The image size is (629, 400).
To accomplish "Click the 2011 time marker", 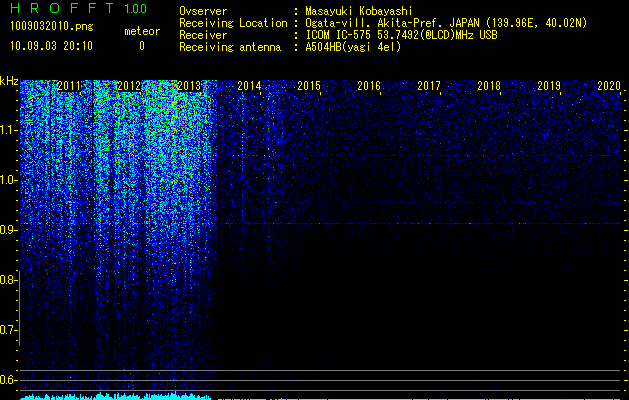I will 69,86.
